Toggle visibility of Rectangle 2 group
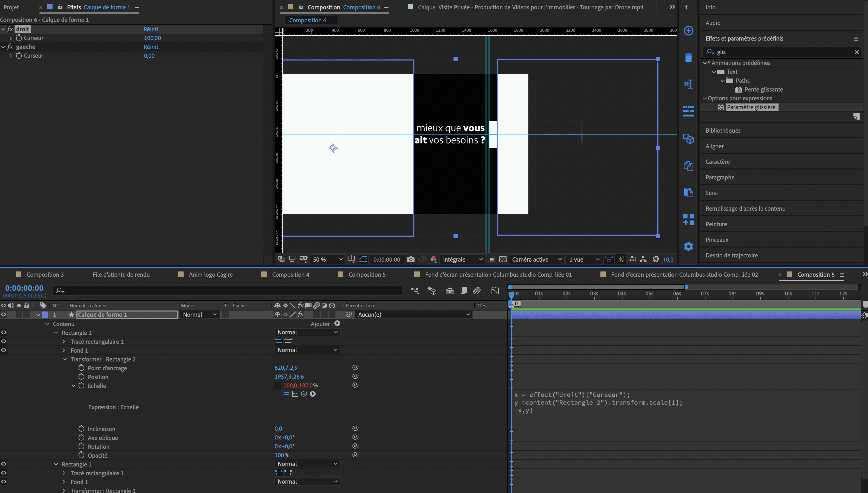Screen dimensions: 868x493 tap(4, 333)
